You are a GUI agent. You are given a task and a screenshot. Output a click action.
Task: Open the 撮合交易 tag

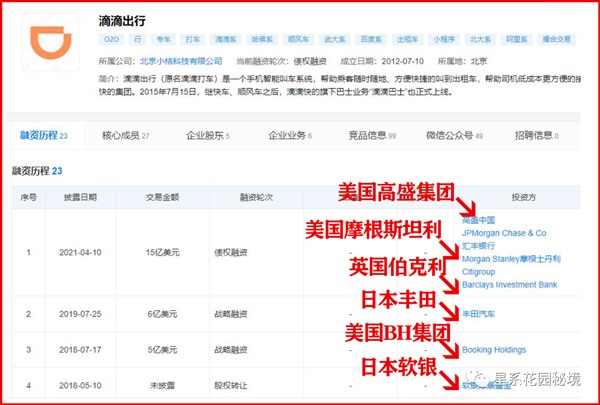(x=557, y=39)
